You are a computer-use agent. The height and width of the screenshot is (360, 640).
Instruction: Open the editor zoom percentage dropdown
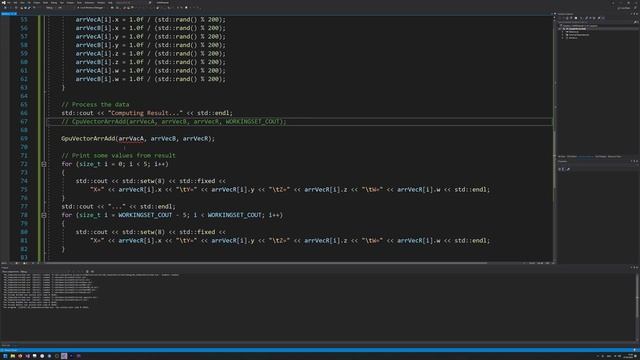(x=5, y=263)
